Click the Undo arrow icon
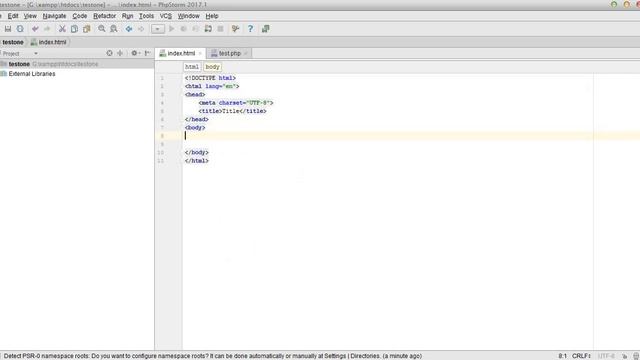 coord(35,29)
